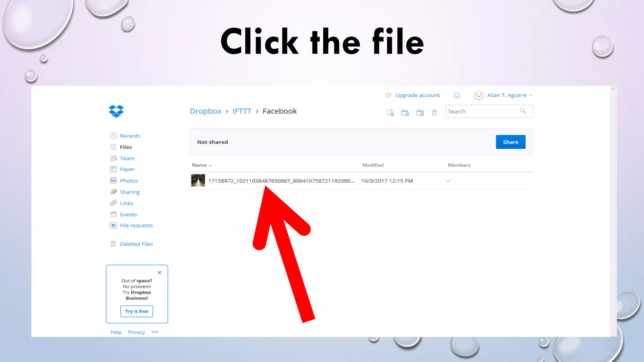644x362 pixels.
Task: Open Sharing section
Action: click(x=130, y=192)
